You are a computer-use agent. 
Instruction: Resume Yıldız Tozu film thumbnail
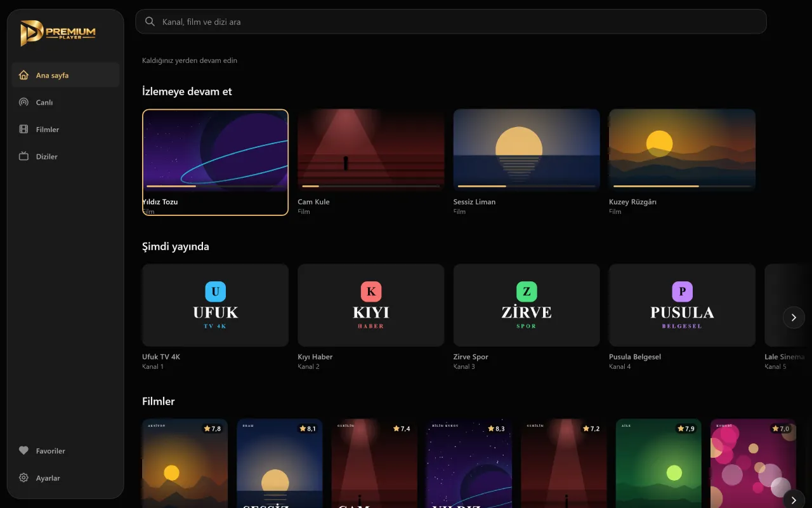tap(215, 150)
